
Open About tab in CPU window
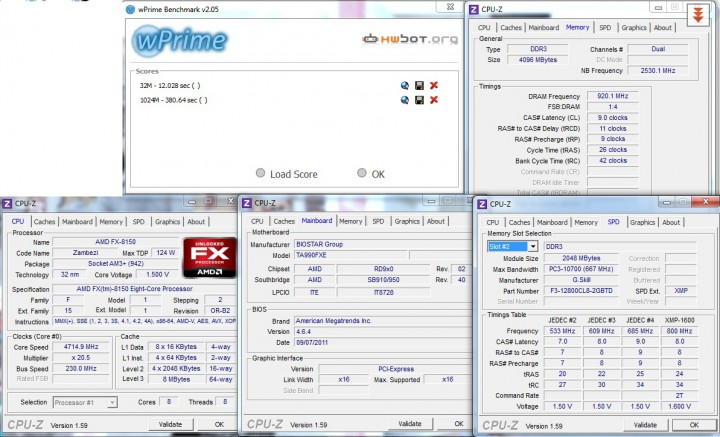click(x=196, y=222)
